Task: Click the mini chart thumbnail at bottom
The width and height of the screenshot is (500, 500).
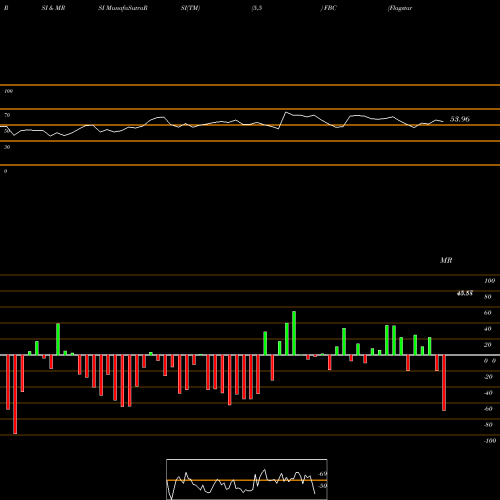Action: (247, 479)
